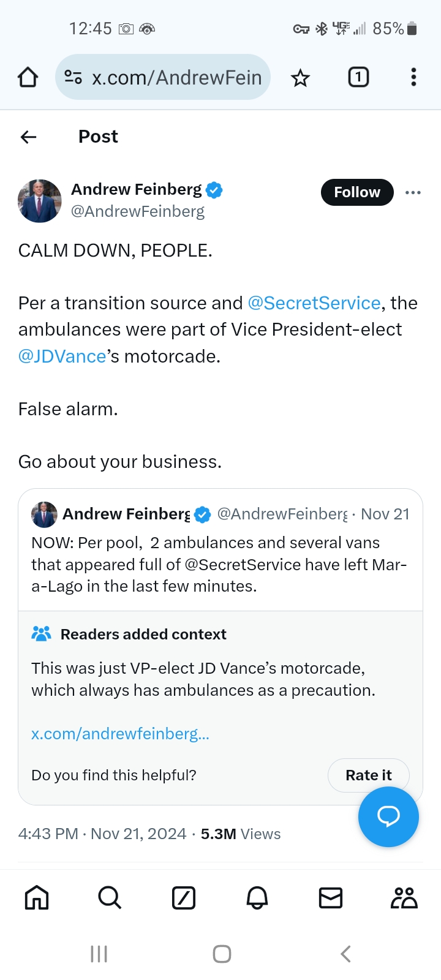Open Grok from the bottom navigation
This screenshot has width=441, height=980.
pos(184,898)
